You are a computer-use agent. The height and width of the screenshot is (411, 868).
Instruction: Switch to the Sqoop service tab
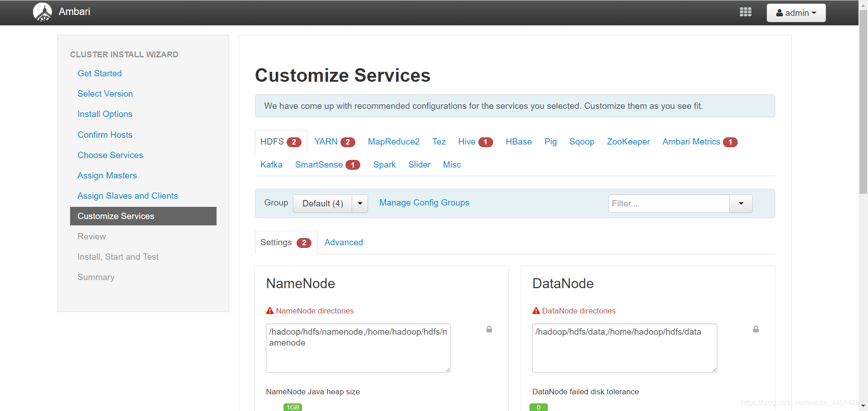tap(582, 142)
